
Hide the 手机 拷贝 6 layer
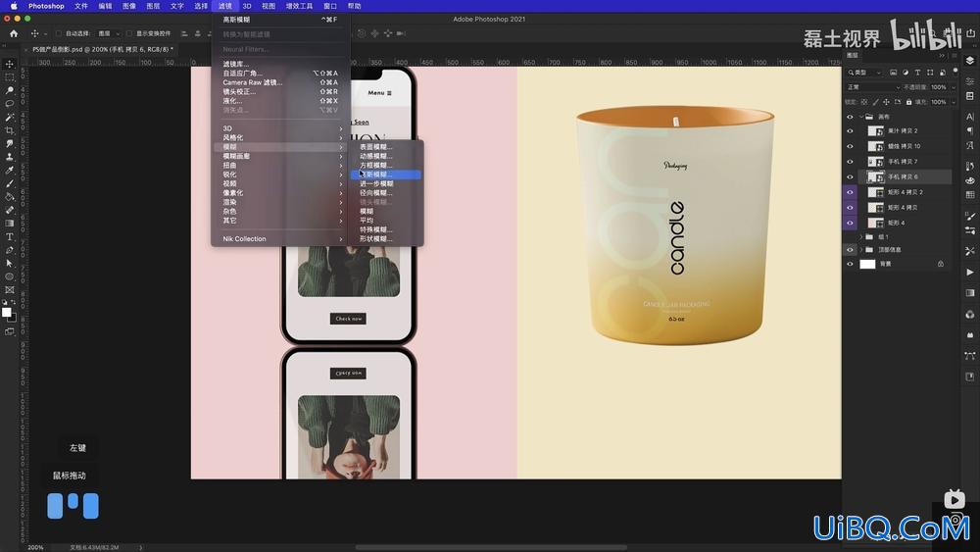click(850, 176)
